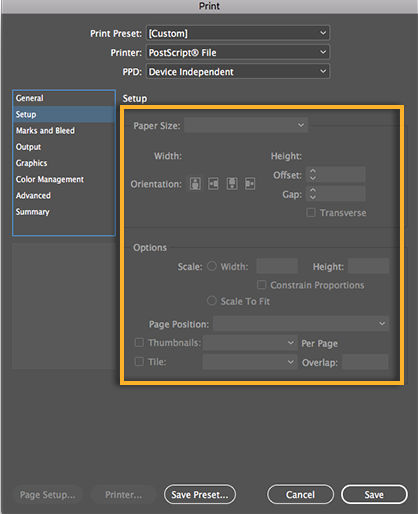Select the Scale Width radio button
Image resolution: width=418 pixels, height=514 pixels.
point(212,266)
